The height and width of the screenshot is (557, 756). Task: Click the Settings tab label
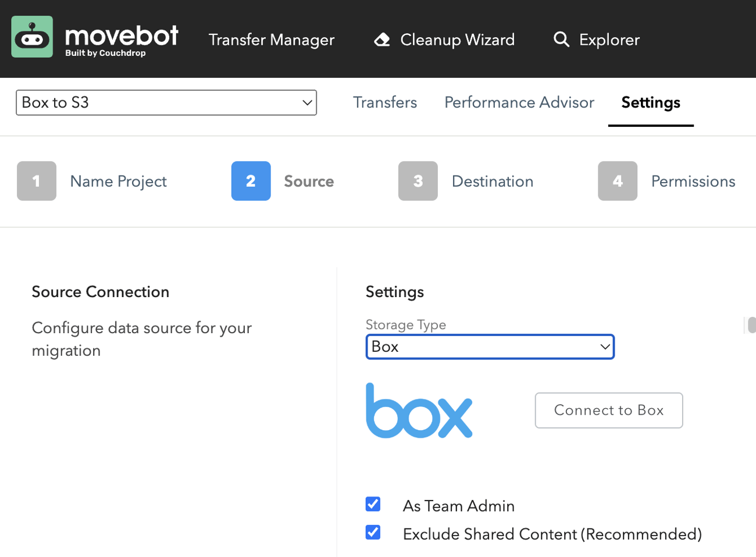(x=651, y=102)
